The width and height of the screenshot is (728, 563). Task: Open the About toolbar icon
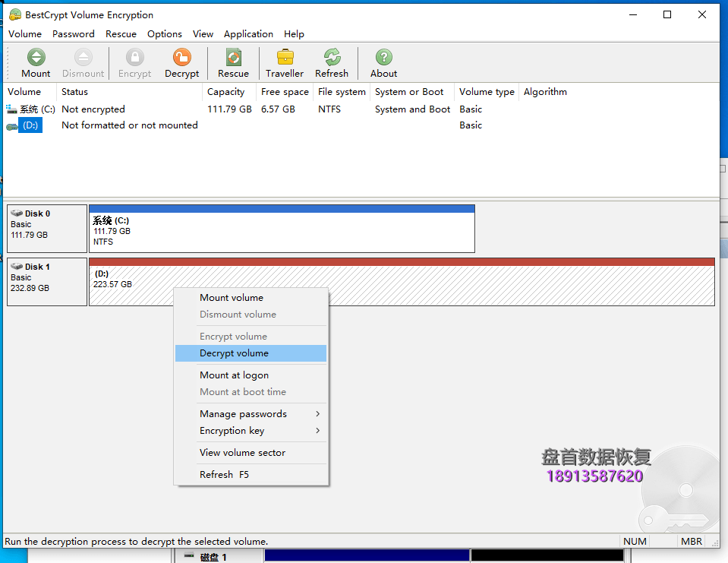[384, 58]
